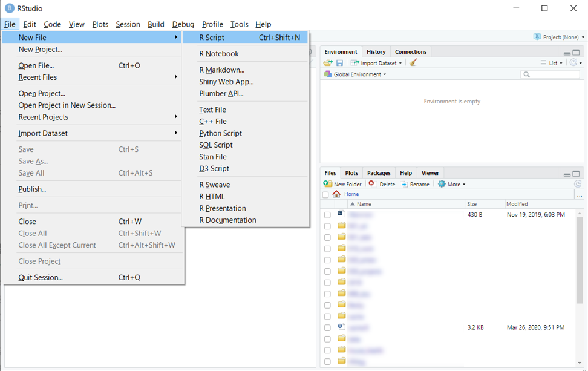Switch to the History tab
The height and width of the screenshot is (371, 588).
376,52
